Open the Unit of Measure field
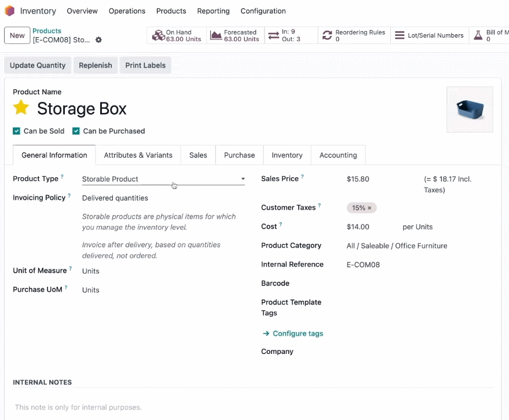 [163, 271]
